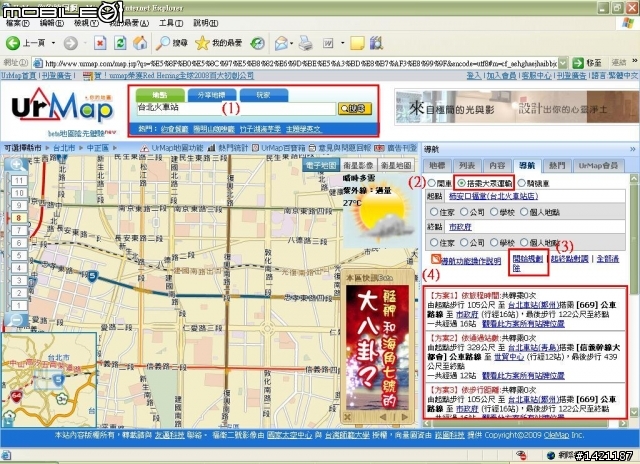
Task: Go to next ad with right arrow
Action: [x=404, y=417]
